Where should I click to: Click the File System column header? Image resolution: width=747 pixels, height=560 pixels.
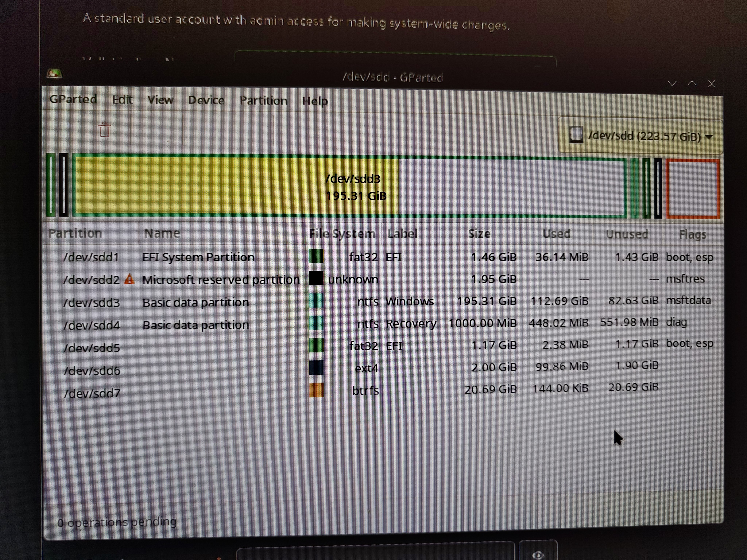342,234
